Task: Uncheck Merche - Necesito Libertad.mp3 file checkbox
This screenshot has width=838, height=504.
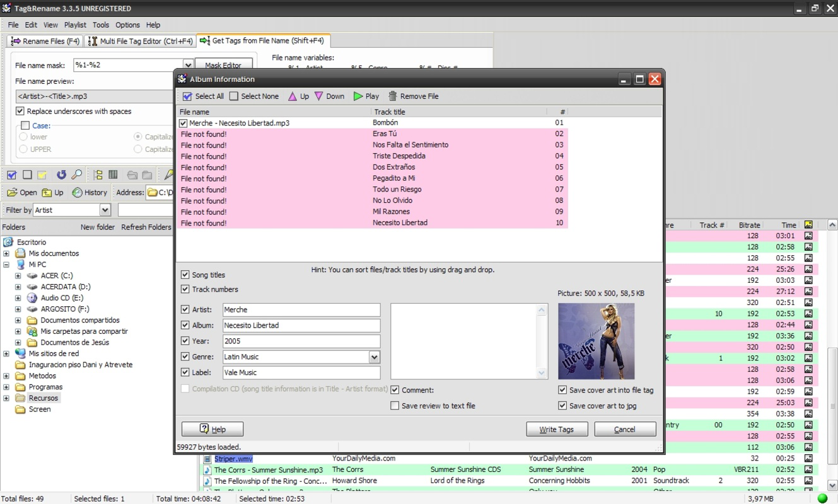Action: tap(183, 123)
